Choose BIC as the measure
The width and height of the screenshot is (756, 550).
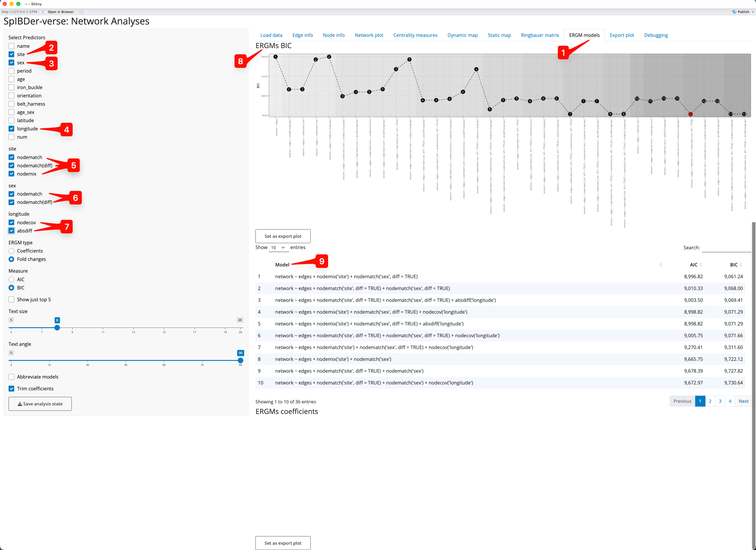point(11,288)
